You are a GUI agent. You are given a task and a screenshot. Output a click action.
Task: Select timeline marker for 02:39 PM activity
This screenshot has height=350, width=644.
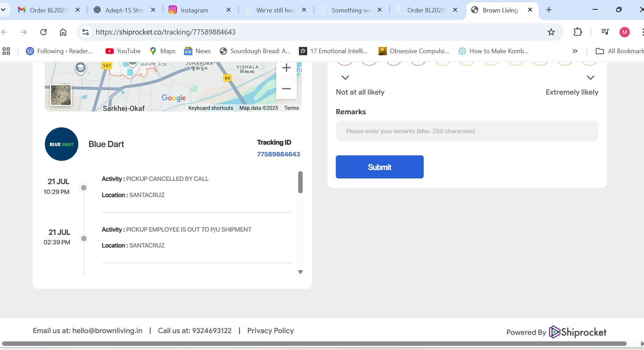[84, 239]
